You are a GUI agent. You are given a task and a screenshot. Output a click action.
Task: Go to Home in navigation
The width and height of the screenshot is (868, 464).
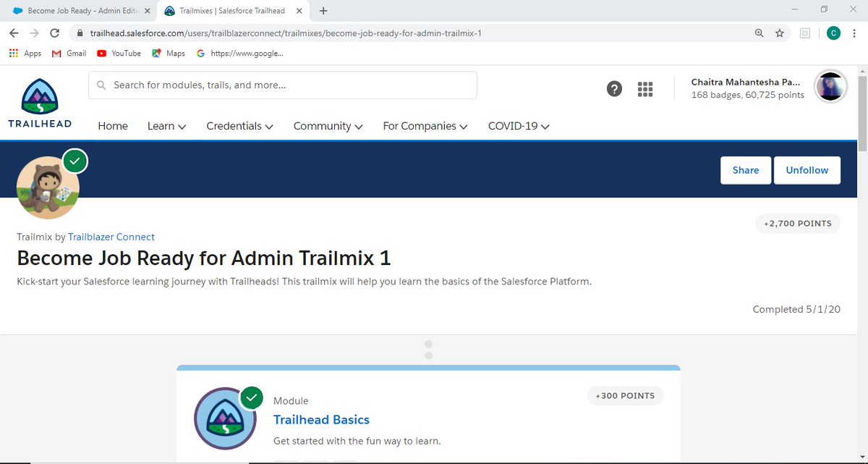(x=113, y=126)
